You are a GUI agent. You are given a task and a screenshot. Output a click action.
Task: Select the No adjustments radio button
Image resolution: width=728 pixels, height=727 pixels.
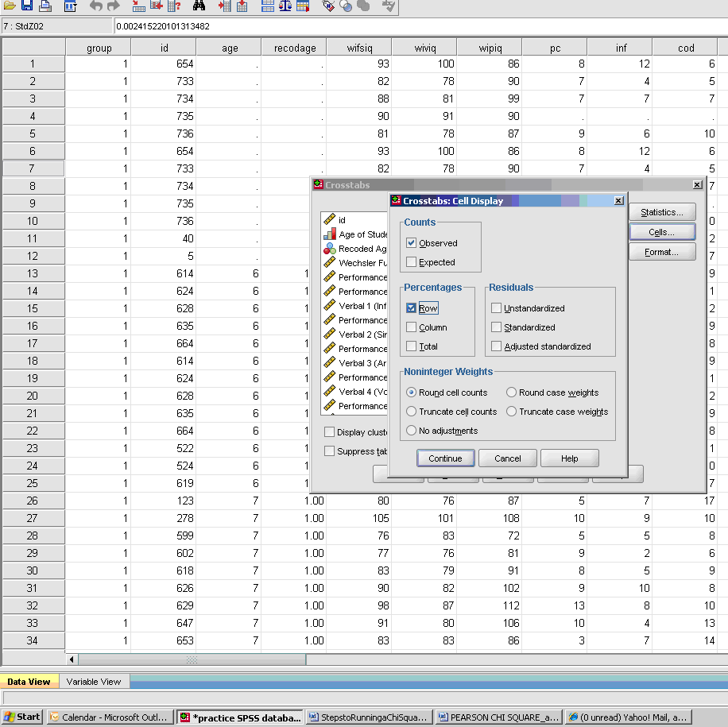pyautogui.click(x=411, y=431)
